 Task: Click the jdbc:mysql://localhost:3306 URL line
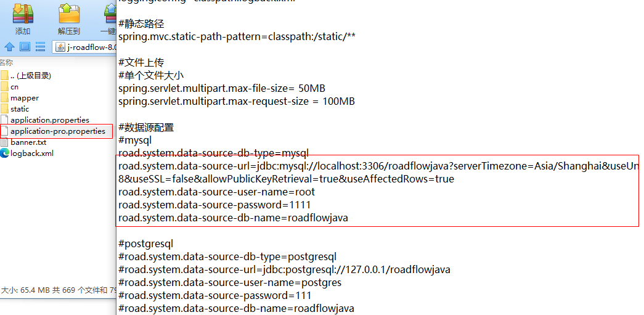[378, 166]
